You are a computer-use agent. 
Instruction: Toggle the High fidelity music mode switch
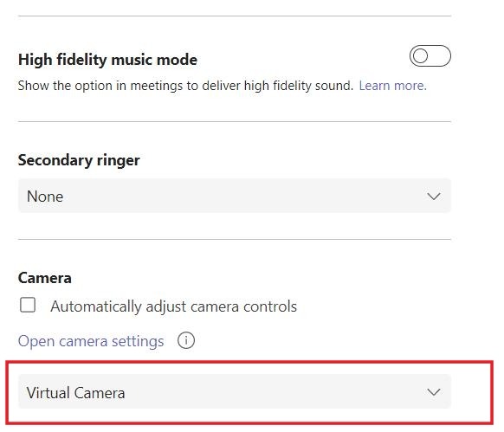click(x=430, y=56)
